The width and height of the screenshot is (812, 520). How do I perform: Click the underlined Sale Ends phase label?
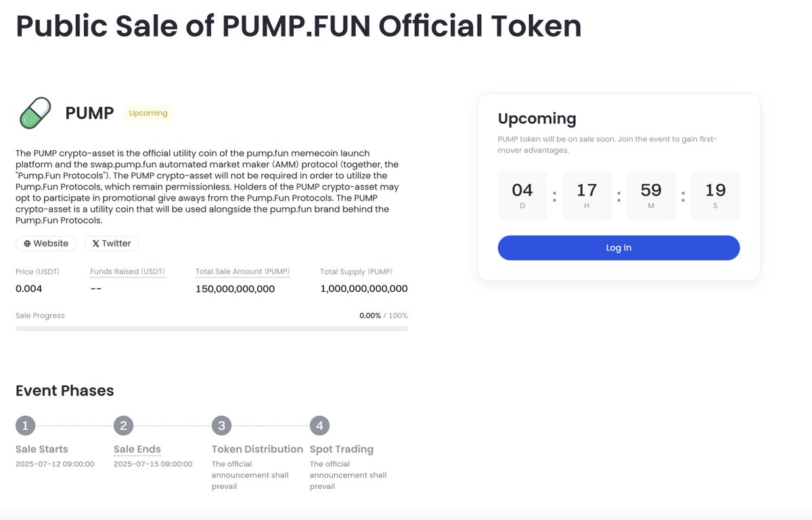point(136,449)
